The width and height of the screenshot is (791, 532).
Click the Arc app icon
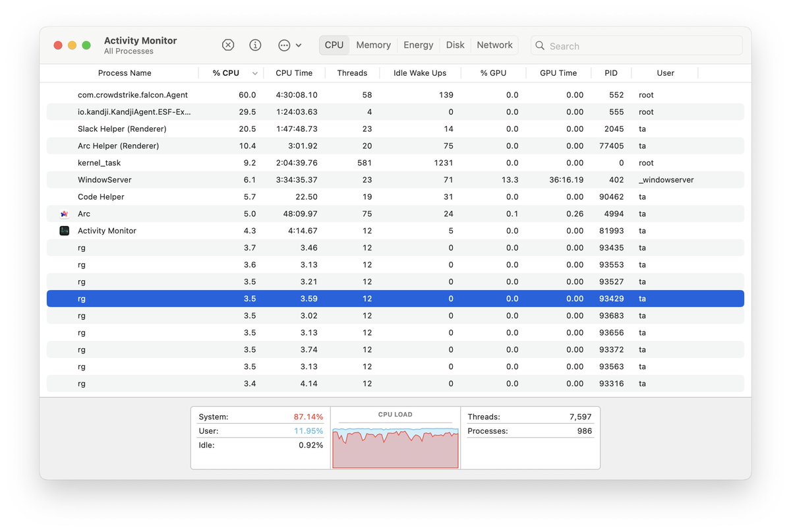click(x=65, y=214)
